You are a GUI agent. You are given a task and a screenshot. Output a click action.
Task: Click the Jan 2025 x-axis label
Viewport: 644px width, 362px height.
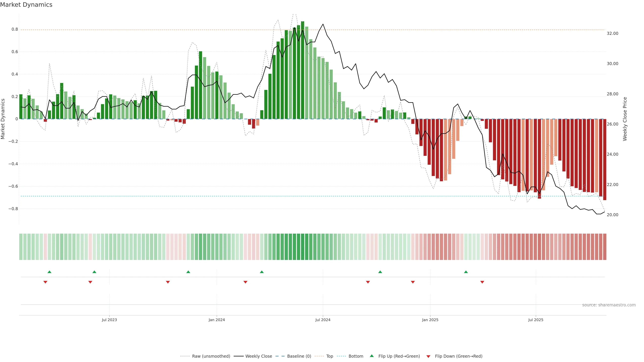(x=430, y=320)
